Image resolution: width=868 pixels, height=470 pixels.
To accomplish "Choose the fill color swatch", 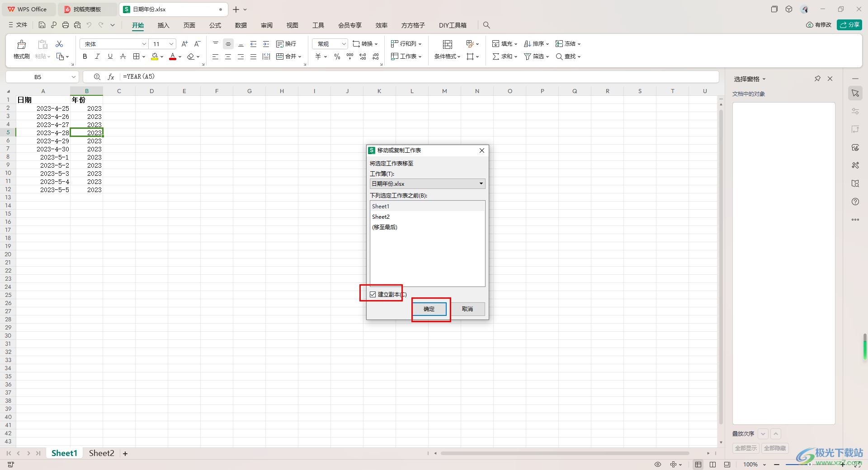I will [x=155, y=56].
